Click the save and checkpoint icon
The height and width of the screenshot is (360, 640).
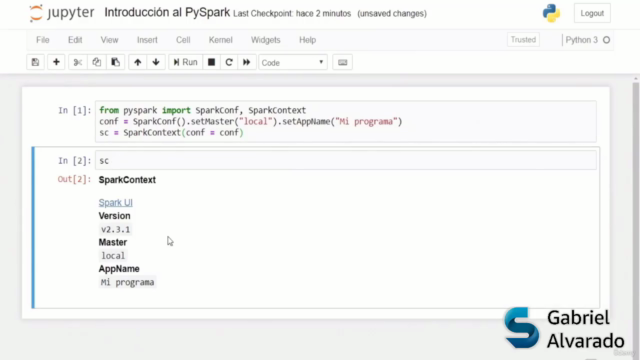pyautogui.click(x=36, y=62)
